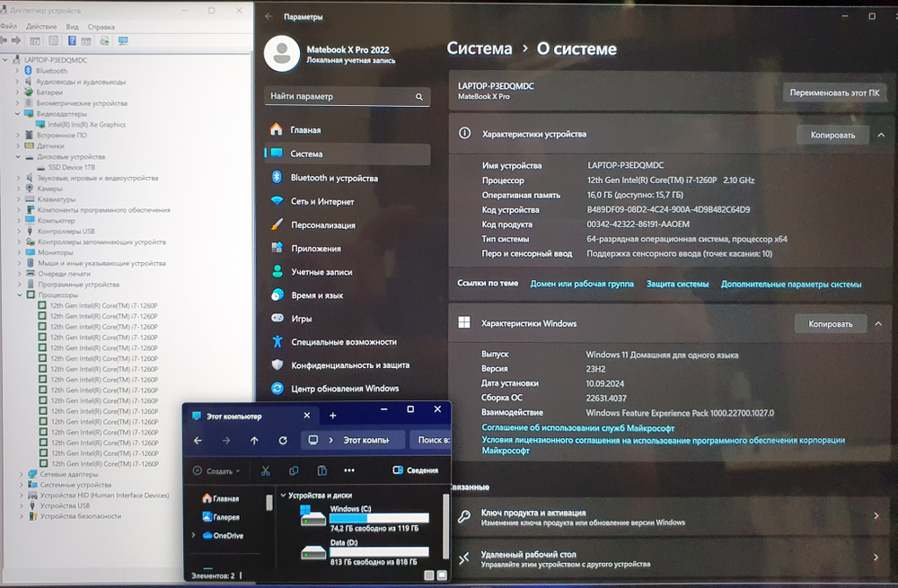Click the Refresh icon in Explorer address bar

pyautogui.click(x=283, y=440)
